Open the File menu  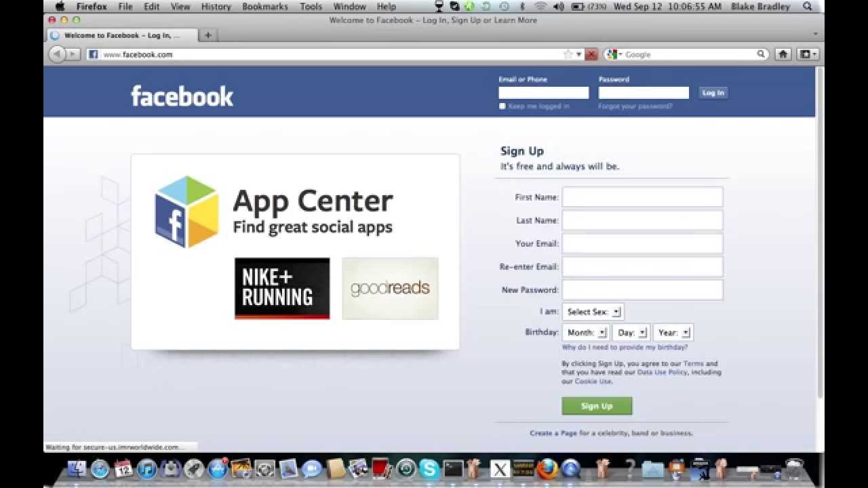click(x=125, y=6)
